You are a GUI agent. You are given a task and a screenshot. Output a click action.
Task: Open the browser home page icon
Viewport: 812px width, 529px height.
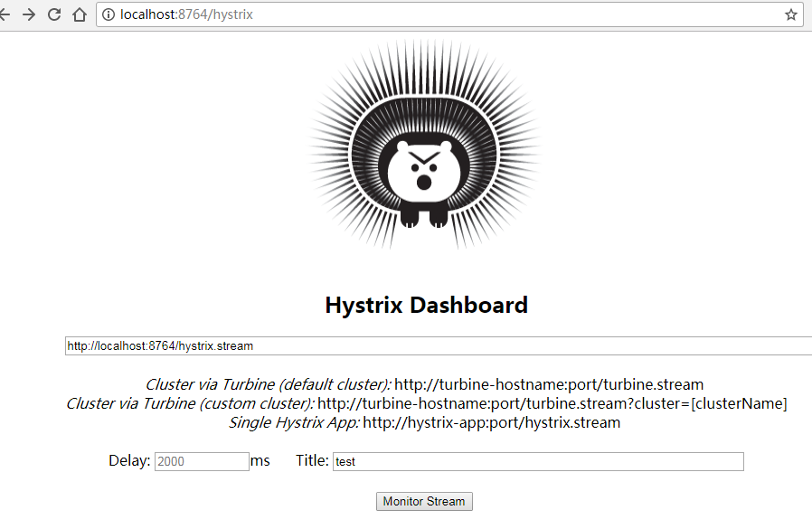pos(80,14)
